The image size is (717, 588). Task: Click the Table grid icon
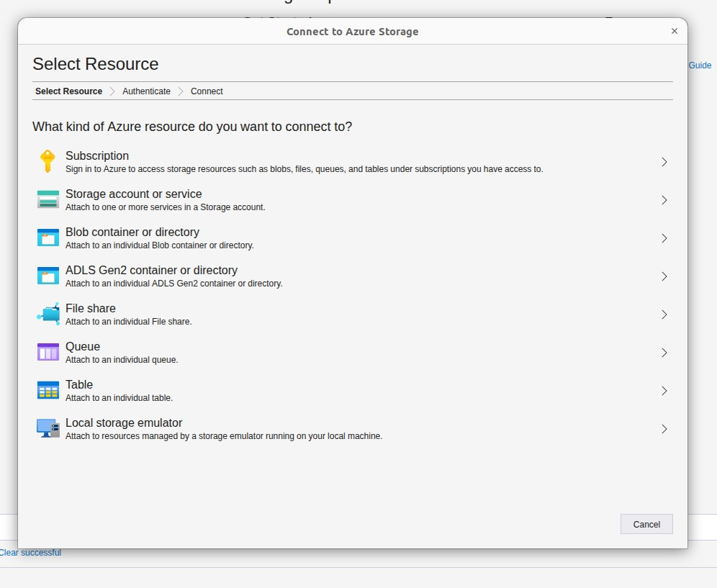coord(48,391)
